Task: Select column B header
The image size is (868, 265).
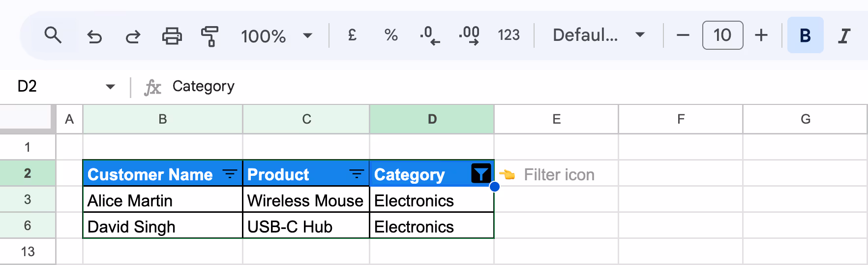Action: [x=163, y=119]
